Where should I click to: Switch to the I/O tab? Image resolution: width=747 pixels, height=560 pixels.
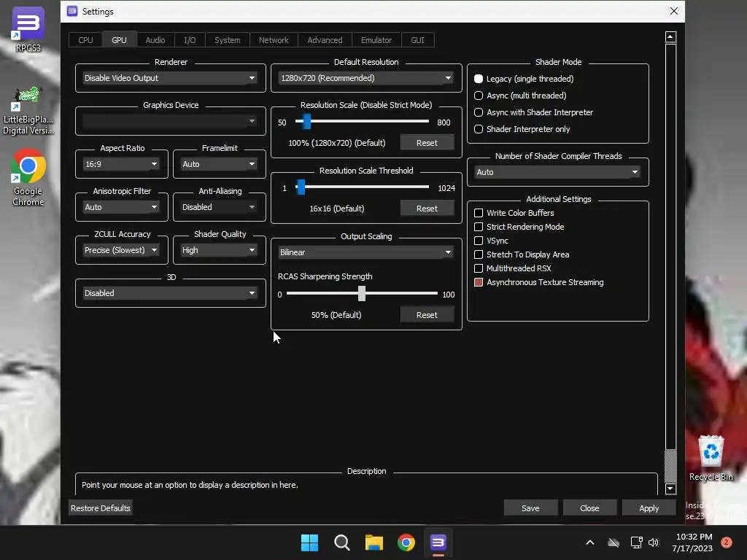click(190, 40)
